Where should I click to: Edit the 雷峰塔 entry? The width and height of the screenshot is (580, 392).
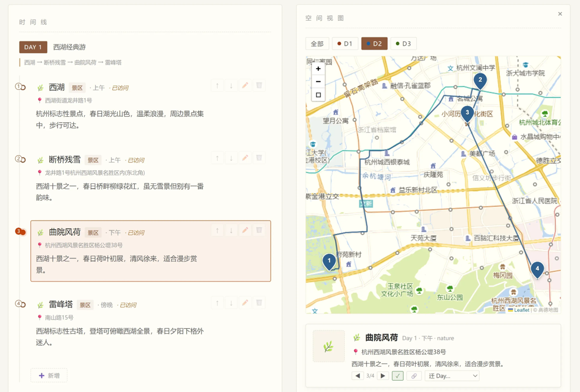(245, 303)
